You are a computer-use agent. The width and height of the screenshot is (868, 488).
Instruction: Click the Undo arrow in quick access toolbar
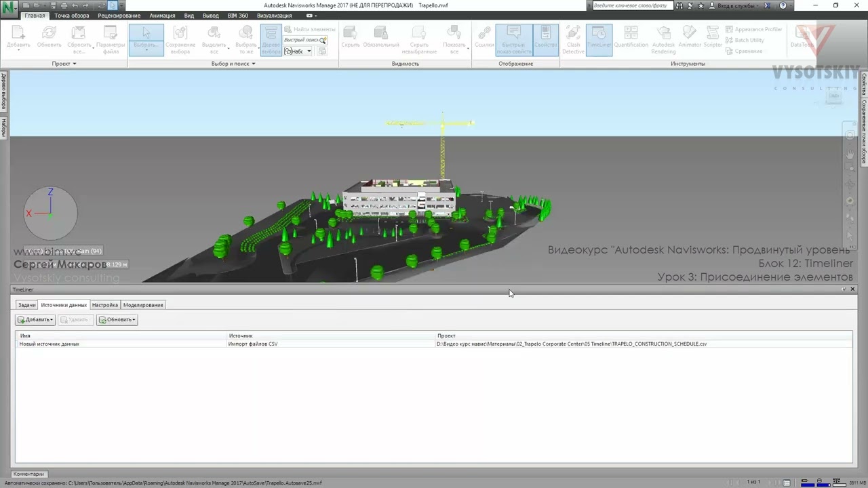click(x=75, y=5)
